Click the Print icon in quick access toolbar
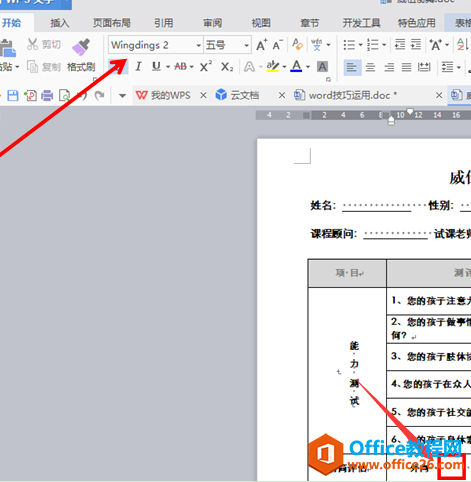The height and width of the screenshot is (482, 471). [x=47, y=96]
